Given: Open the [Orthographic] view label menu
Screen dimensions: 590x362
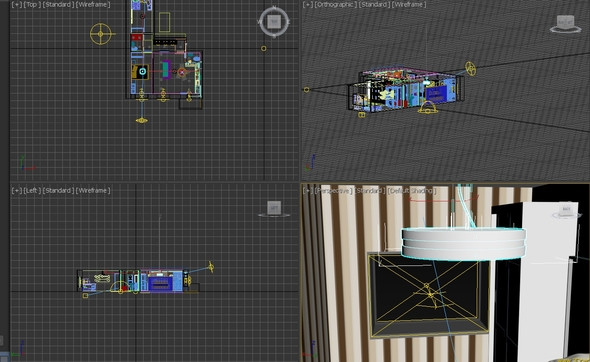Looking at the screenshot, I should coord(335,5).
